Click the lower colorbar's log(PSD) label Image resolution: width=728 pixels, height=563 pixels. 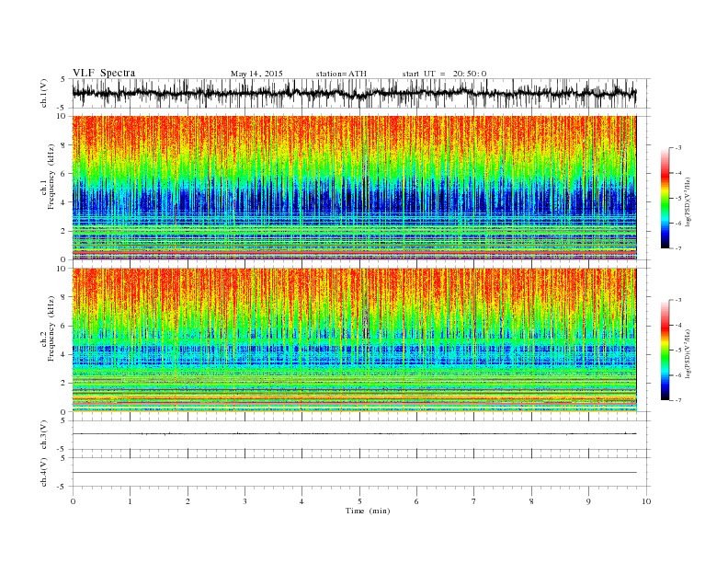click(688, 353)
